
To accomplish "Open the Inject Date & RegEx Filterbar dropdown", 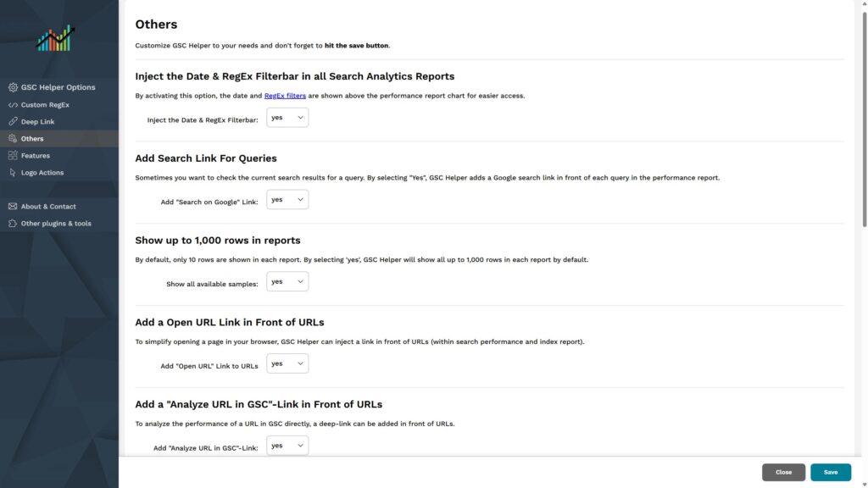I will pyautogui.click(x=287, y=118).
